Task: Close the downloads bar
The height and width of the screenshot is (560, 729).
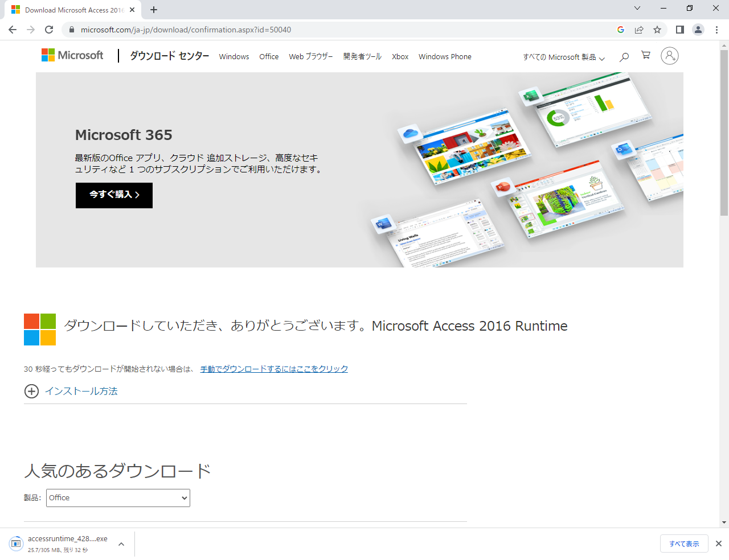Action: (x=719, y=543)
